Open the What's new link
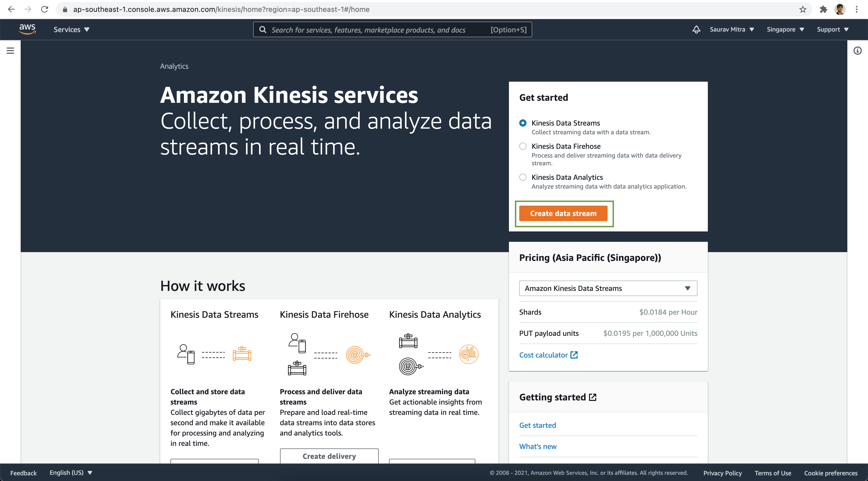Image resolution: width=868 pixels, height=481 pixels. click(x=538, y=446)
